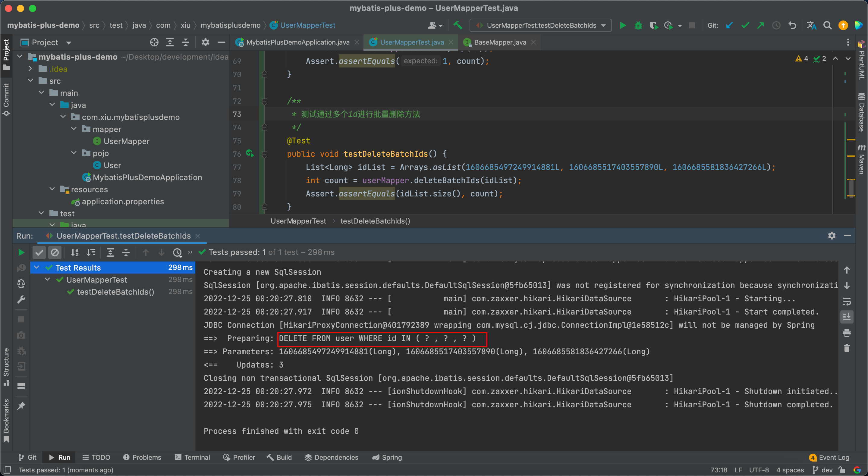This screenshot has width=868, height=476.
Task: Hide the Project panel
Action: [221, 42]
